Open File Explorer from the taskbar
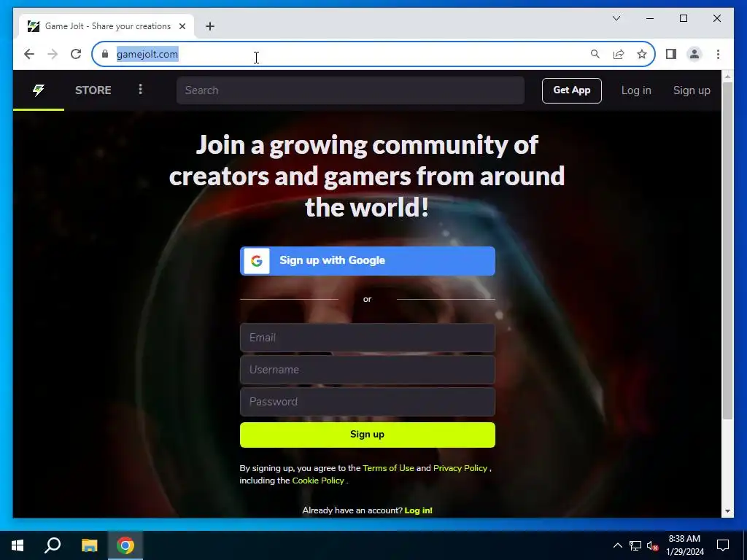Image resolution: width=747 pixels, height=560 pixels. pos(89,545)
